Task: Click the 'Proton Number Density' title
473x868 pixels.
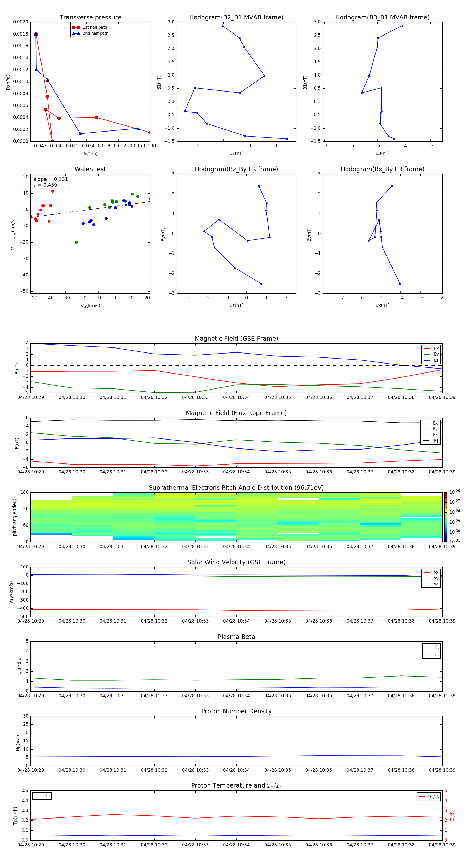Action: click(236, 711)
